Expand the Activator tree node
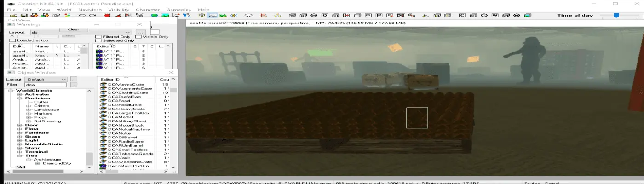Viewport: 644px width, 184px height. 20,94
